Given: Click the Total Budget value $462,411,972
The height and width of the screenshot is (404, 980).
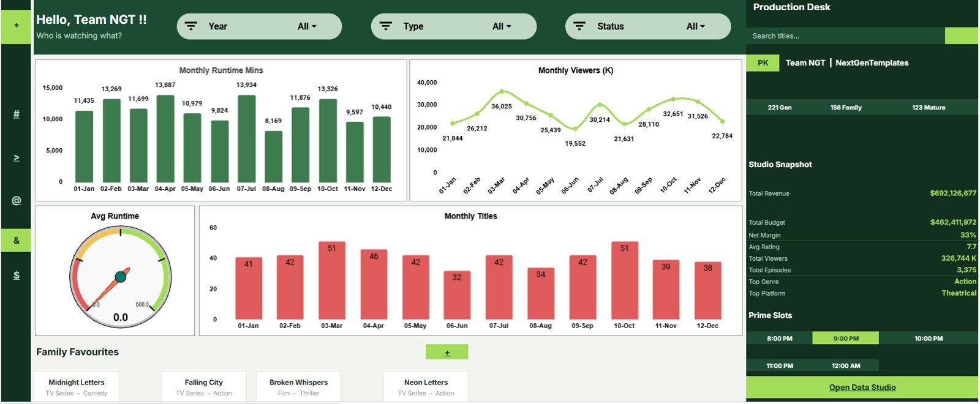Looking at the screenshot, I should [953, 222].
